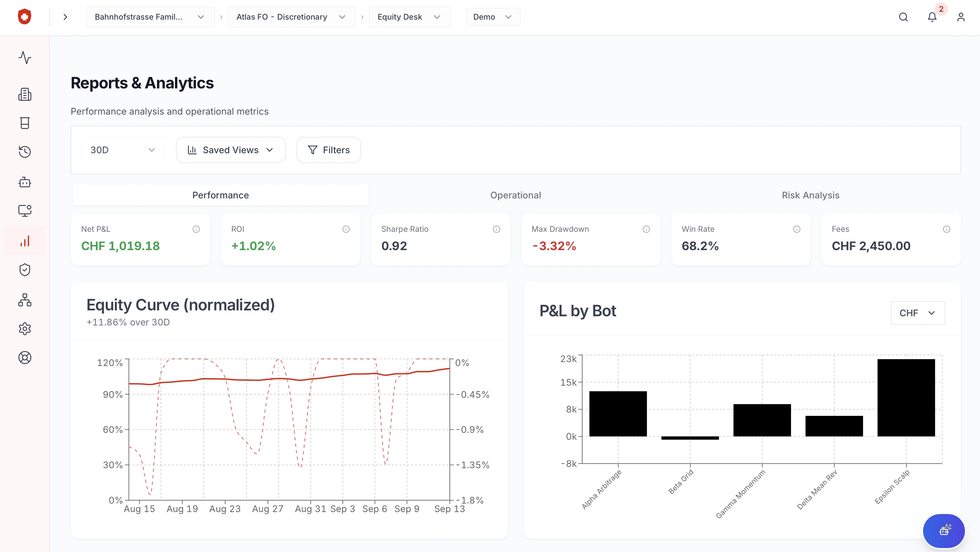Open the Saved Views dropdown
The width and height of the screenshot is (980, 552).
231,150
